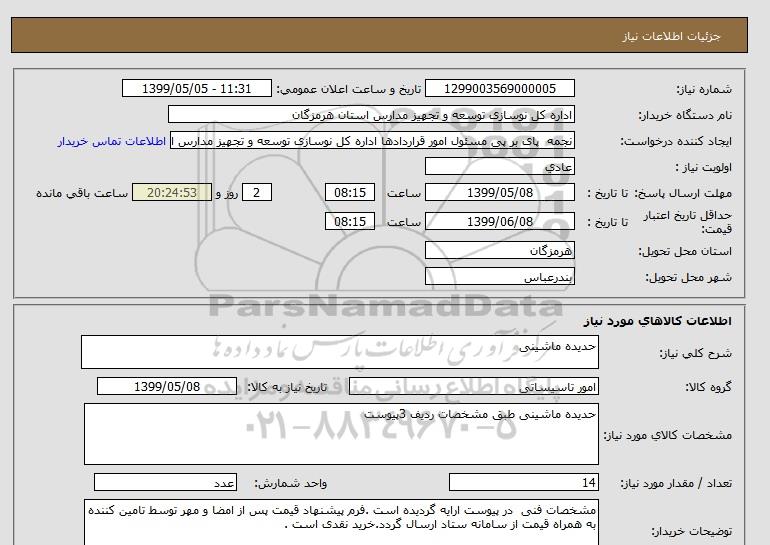
Task: Click the buyer notes text area مشخصات فنی
Action: [341, 523]
